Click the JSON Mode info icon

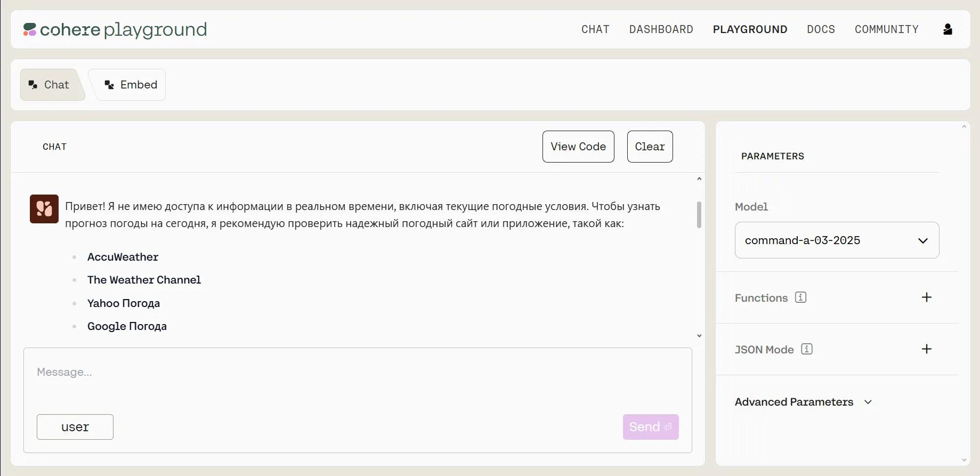pos(807,349)
